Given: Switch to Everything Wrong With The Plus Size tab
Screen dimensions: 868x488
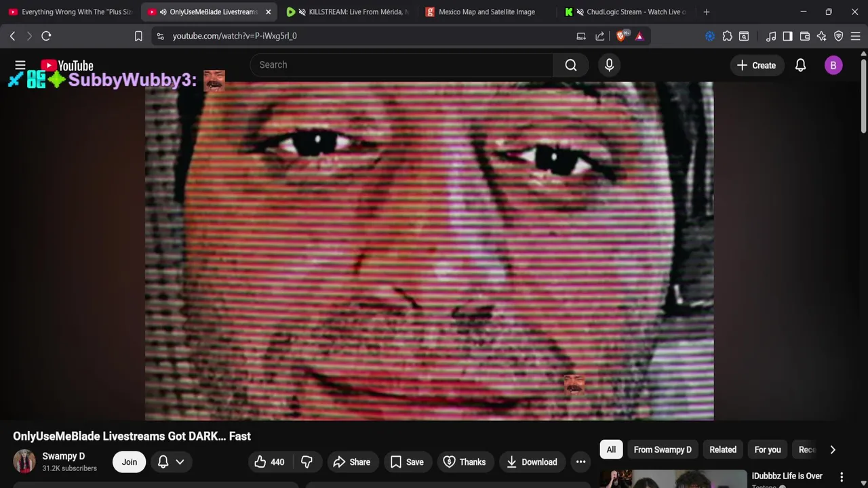Looking at the screenshot, I should pos(71,12).
